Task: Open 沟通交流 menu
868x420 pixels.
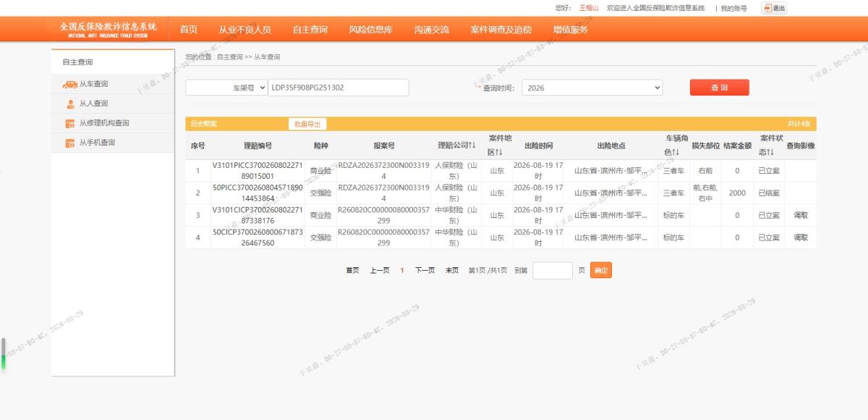Action: (432, 30)
